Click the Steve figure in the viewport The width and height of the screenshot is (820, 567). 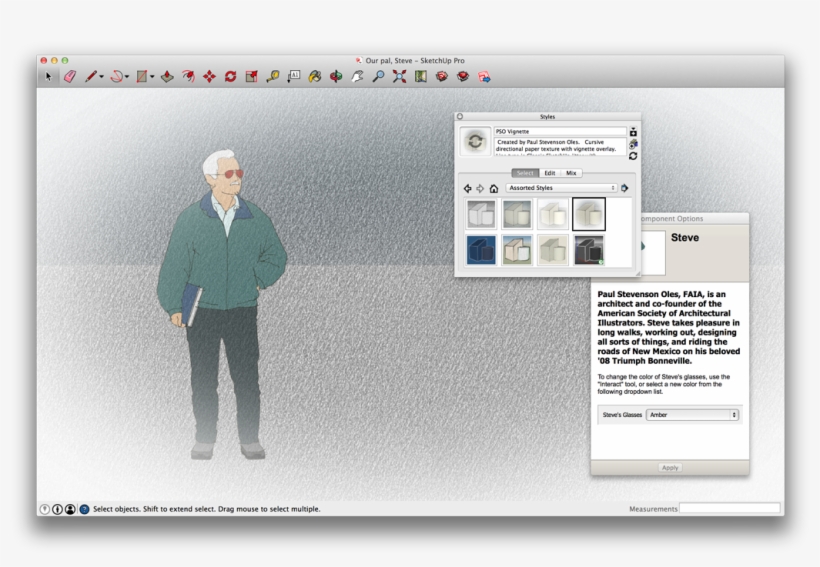222,303
